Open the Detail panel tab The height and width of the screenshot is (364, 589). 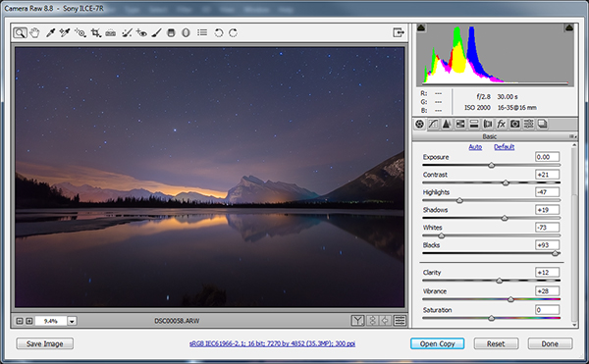(447, 124)
